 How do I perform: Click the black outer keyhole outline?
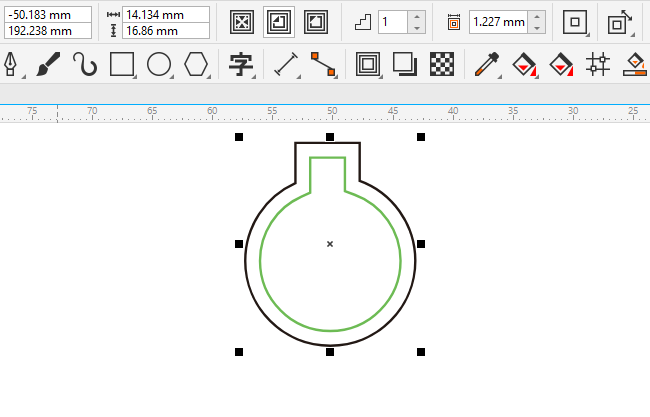point(245,261)
